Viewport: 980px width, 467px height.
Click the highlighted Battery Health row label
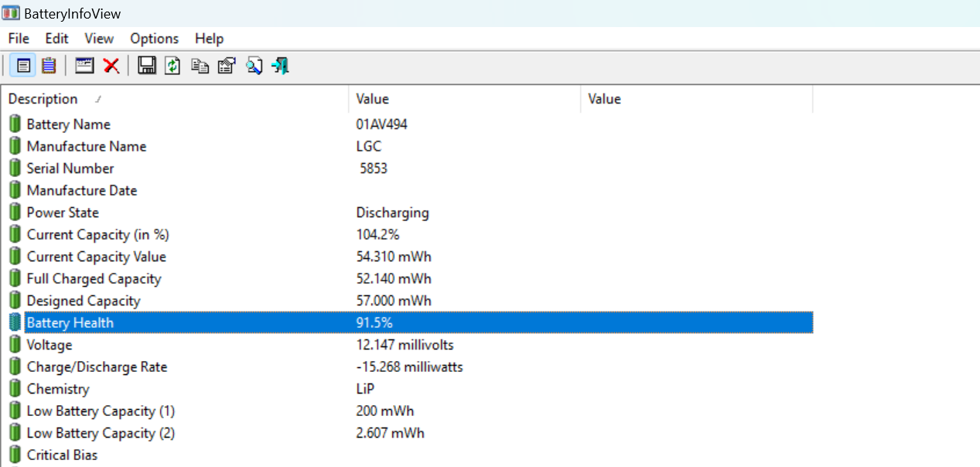[x=70, y=322]
